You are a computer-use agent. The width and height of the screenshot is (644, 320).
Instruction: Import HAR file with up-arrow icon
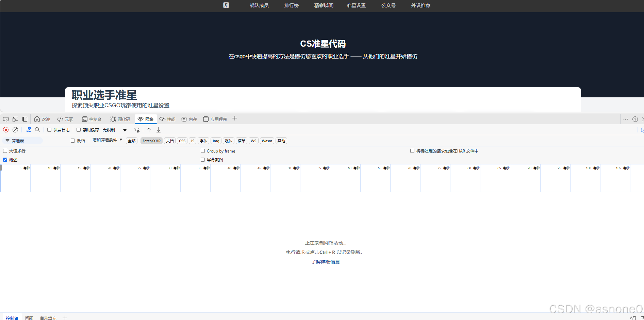coord(149,130)
